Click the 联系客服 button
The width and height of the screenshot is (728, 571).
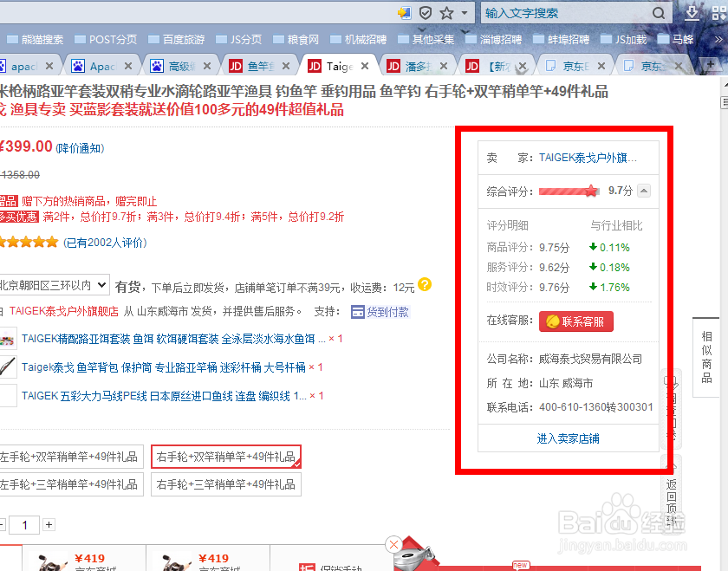pos(576,321)
